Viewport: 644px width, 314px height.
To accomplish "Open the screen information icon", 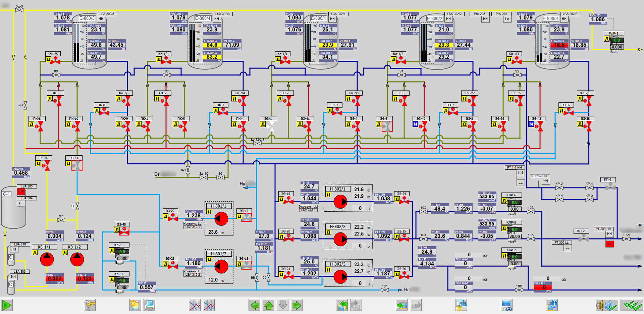I will point(552,305).
